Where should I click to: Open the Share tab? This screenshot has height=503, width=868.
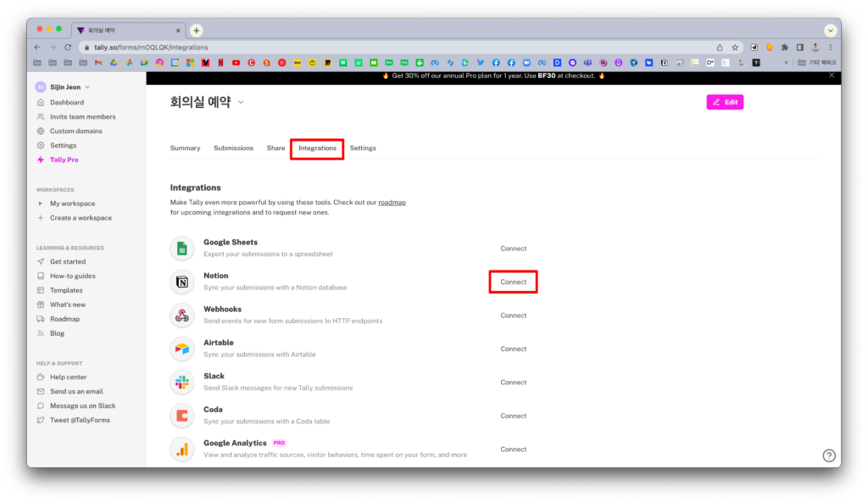(275, 148)
